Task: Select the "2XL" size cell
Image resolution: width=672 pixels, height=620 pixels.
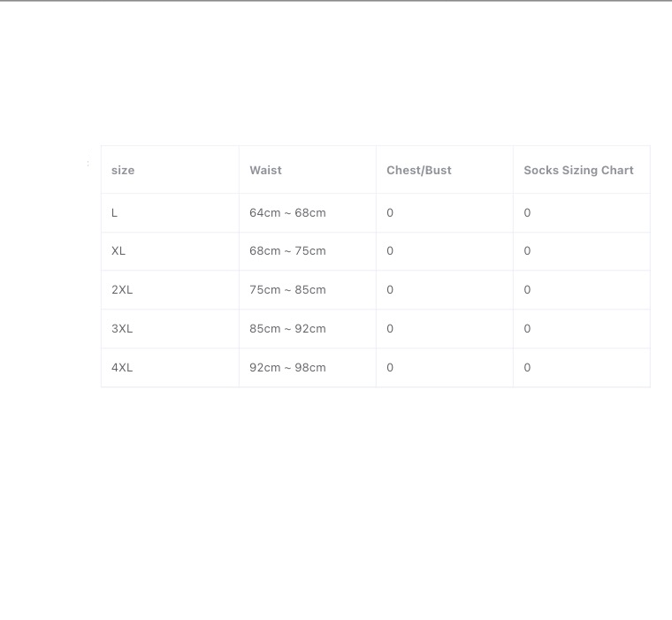Action: 122,290
